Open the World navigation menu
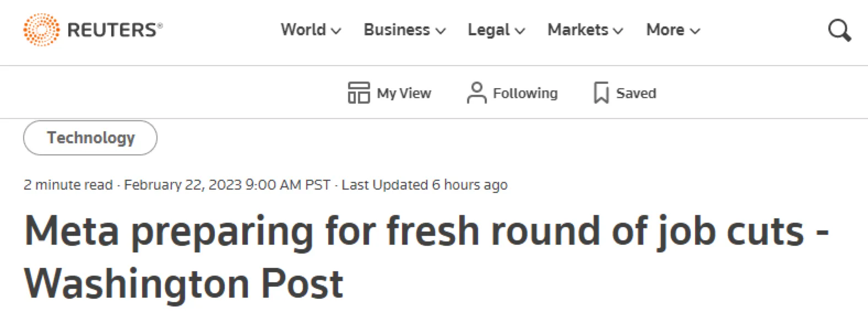Screen dimensions: 868x312 click(303, 29)
